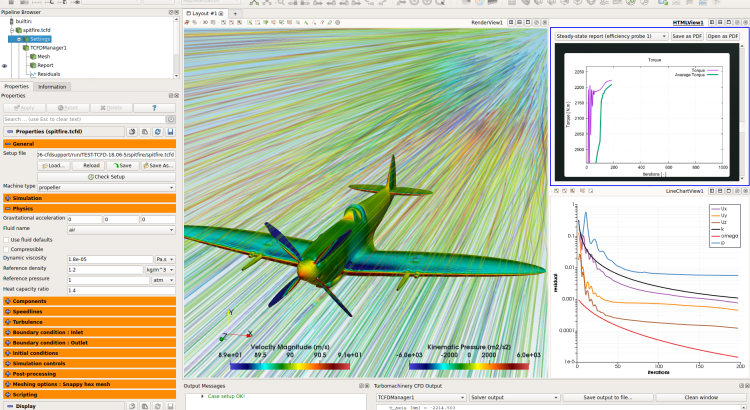Maximize the LineChartView1 pane icon
This screenshot has width=750, height=410.
pos(728,191)
